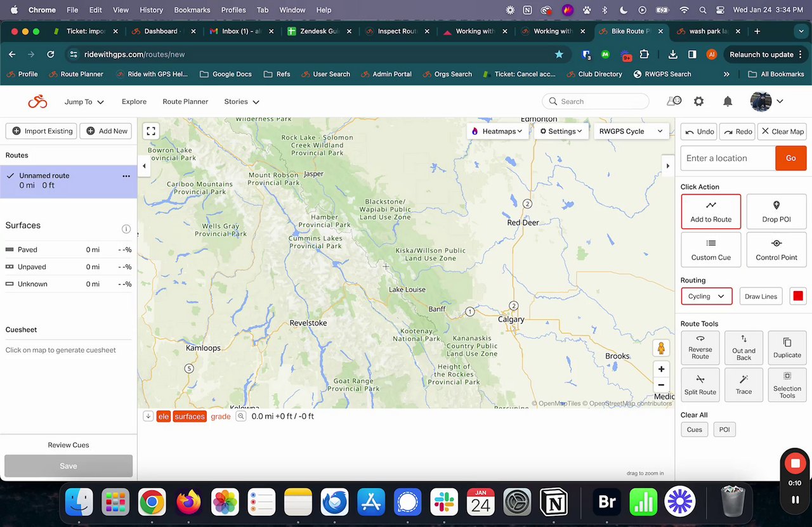Open Selection Tools
Image resolution: width=812 pixels, height=527 pixels.
tap(787, 384)
